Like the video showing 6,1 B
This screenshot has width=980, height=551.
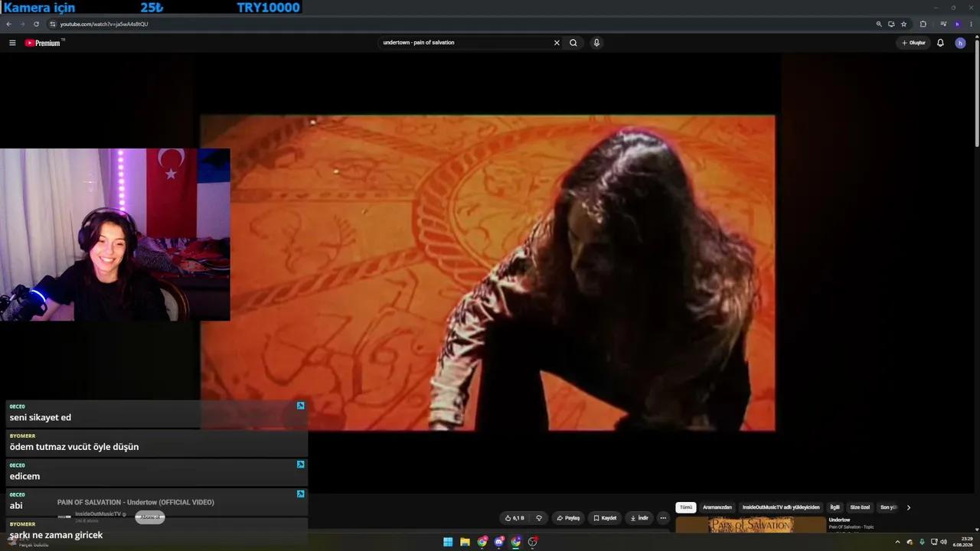(x=515, y=518)
